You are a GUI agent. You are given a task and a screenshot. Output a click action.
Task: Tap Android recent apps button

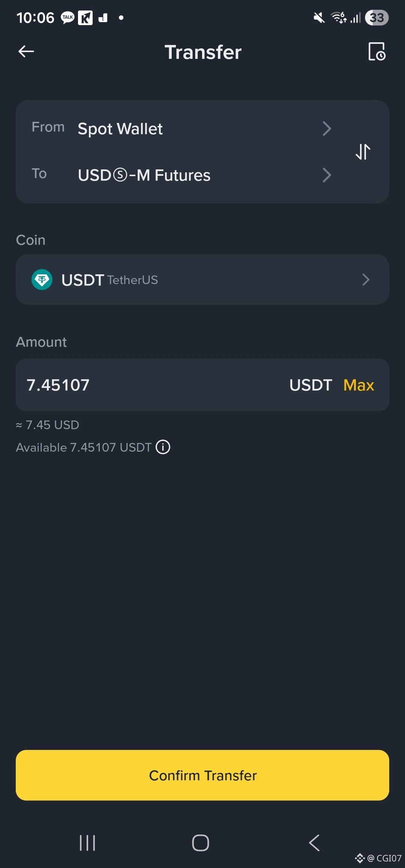tap(87, 843)
